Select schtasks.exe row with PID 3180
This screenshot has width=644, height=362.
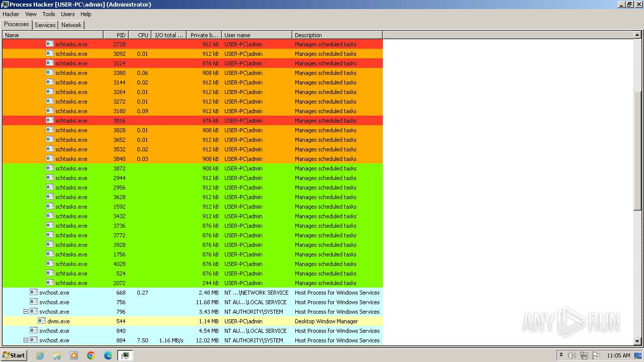(x=193, y=111)
